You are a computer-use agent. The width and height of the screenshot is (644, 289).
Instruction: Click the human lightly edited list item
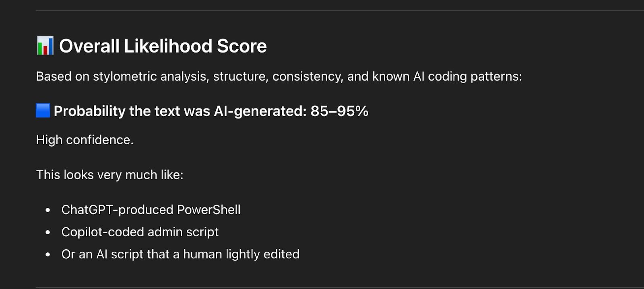coord(180,254)
